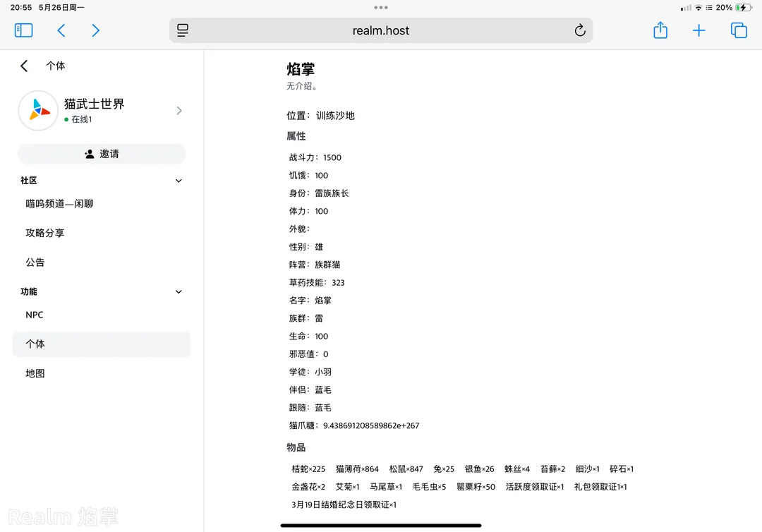This screenshot has width=762, height=532.
Task: Open 猫武士世界 community avatar
Action: pyautogui.click(x=38, y=110)
